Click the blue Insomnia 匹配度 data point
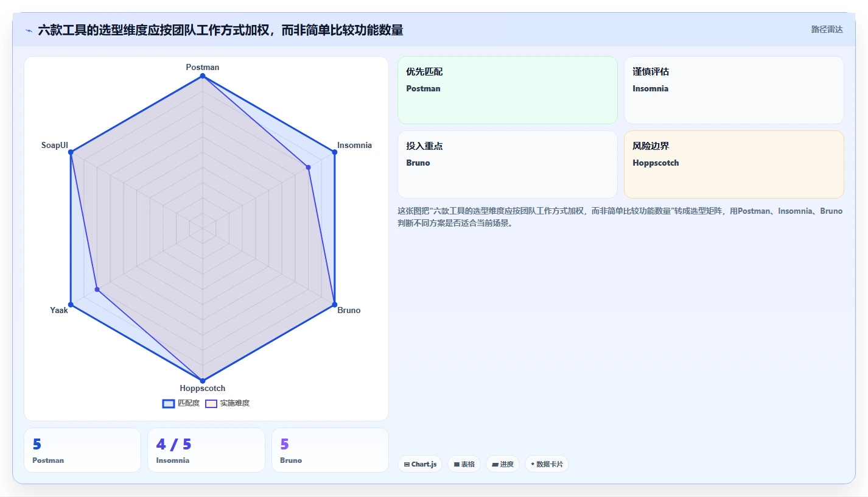Image resolution: width=868 pixels, height=497 pixels. (335, 152)
